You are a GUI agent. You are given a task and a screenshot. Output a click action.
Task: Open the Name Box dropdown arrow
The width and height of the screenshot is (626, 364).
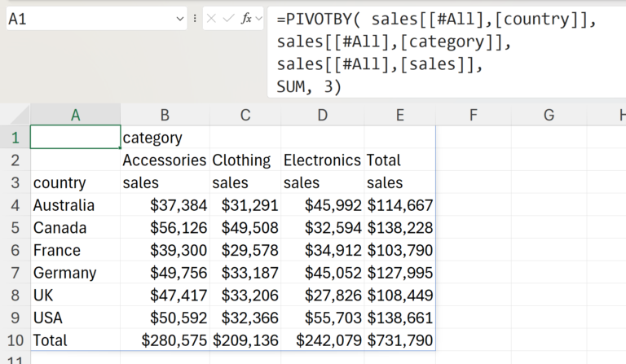coord(179,18)
